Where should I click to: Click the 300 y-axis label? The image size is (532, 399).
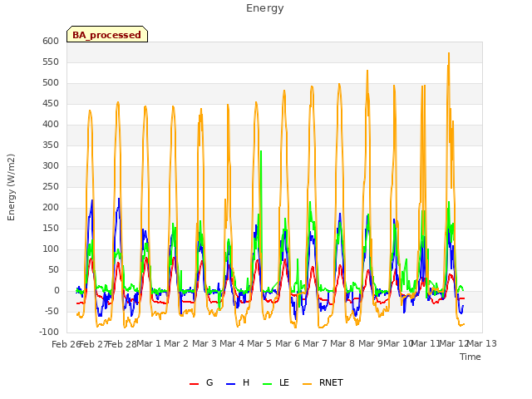click(51, 166)
